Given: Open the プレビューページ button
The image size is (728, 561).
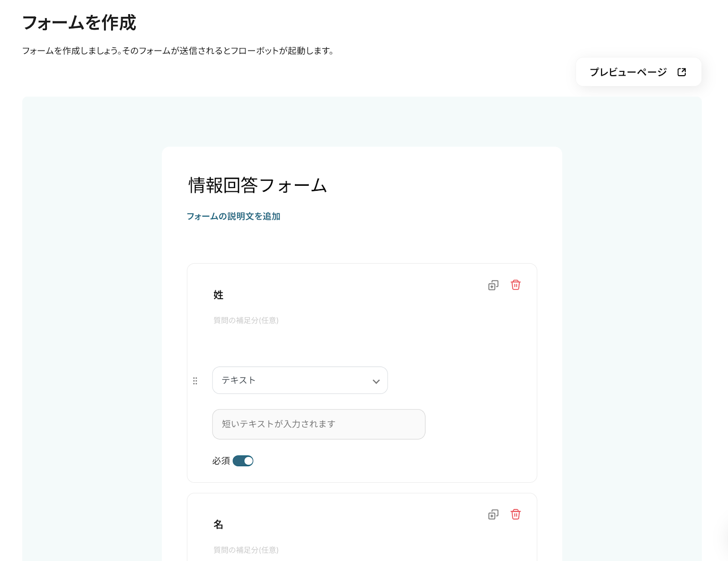Looking at the screenshot, I should (638, 72).
